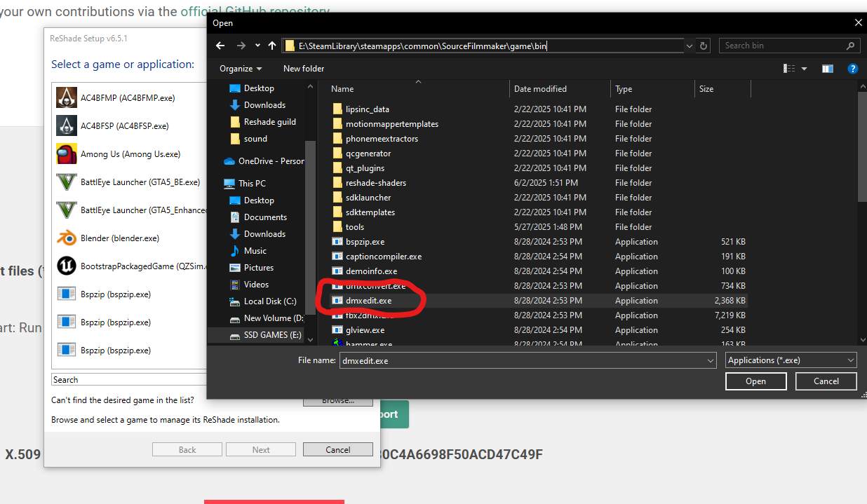Screen dimensions: 867x504
Task: Click Browse button in ReShade Setup
Action: click(x=337, y=401)
